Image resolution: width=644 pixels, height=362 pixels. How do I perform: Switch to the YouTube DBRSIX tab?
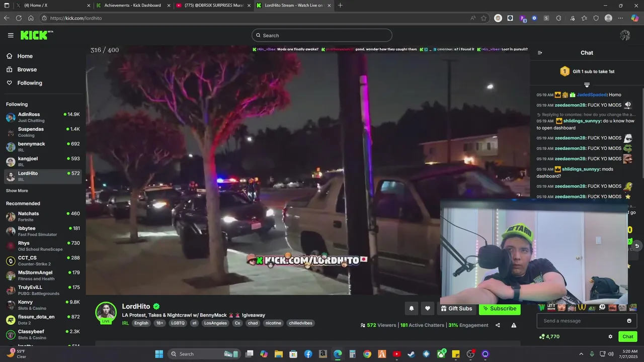(213, 6)
